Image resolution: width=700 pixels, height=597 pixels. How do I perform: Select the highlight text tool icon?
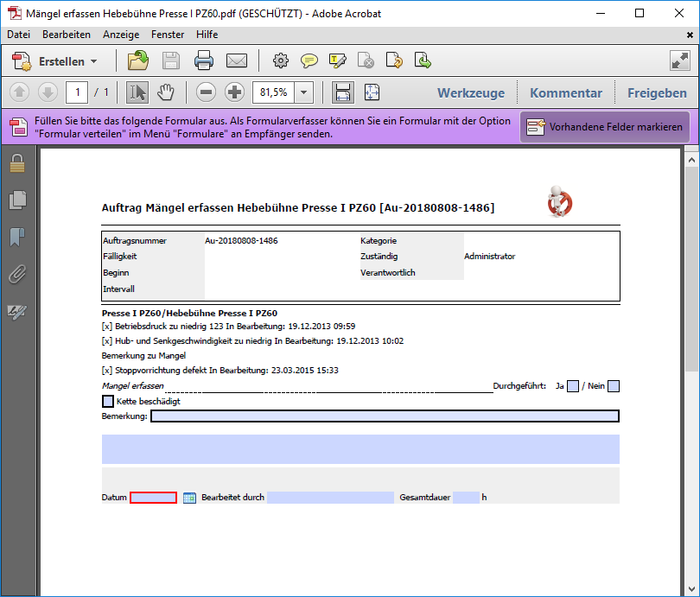(x=338, y=60)
